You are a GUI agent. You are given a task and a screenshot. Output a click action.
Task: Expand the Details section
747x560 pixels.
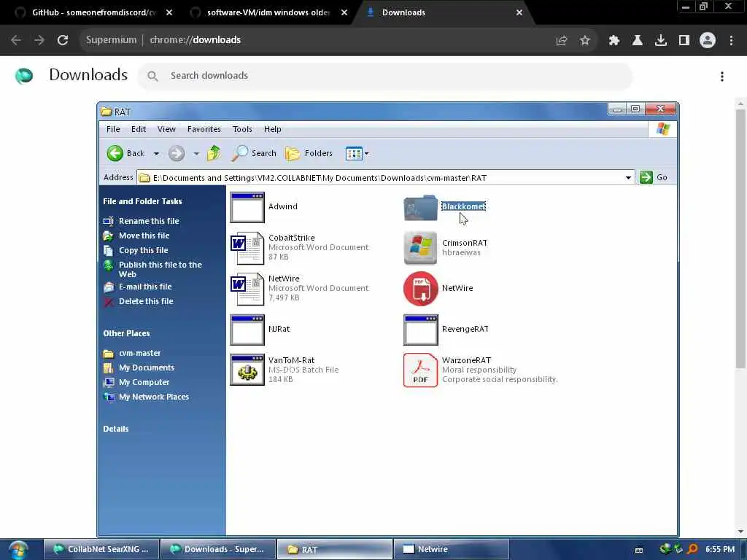click(x=116, y=429)
